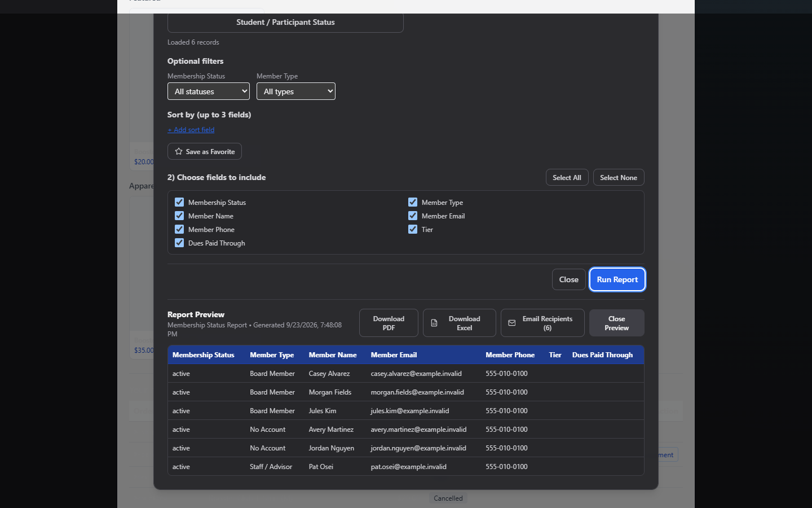Click Save as Favorite button

(x=205, y=151)
